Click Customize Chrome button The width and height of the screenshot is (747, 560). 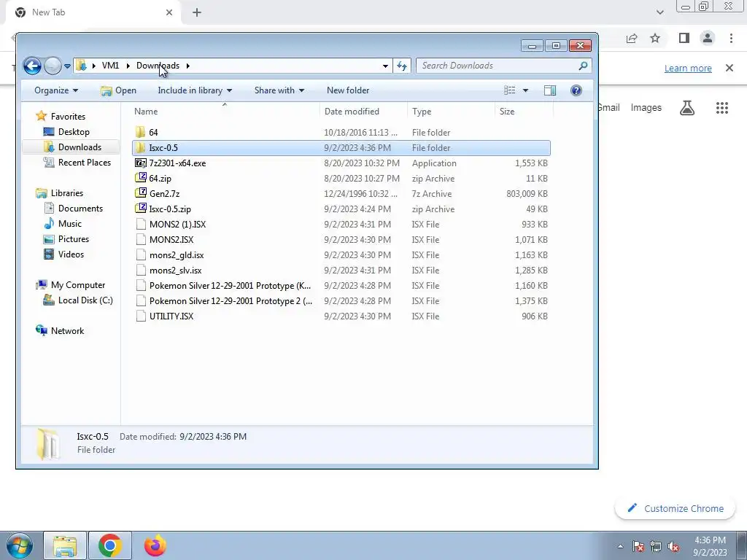pos(676,508)
